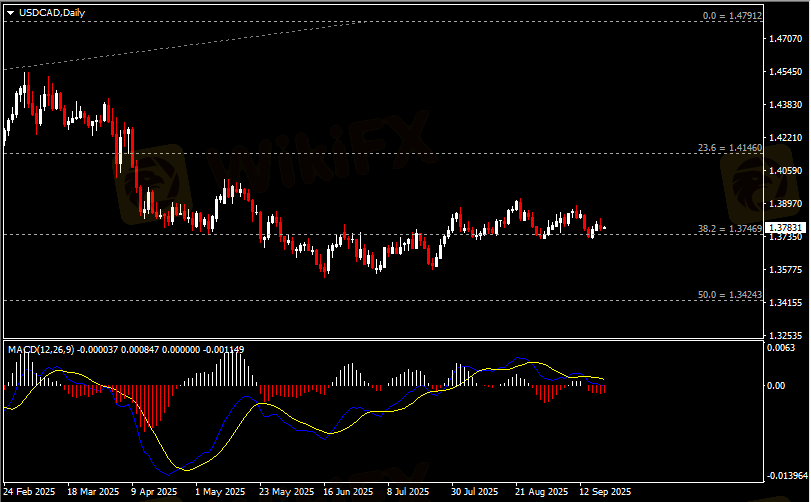811x502 pixels.
Task: Click price scale value 1.32535
Action: pos(786,336)
